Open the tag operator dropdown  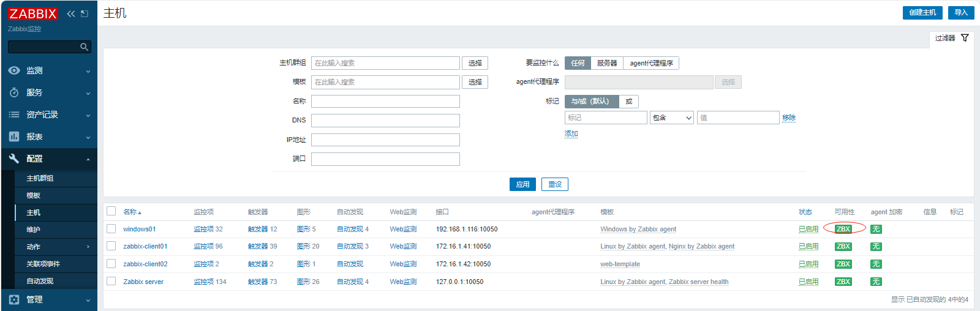pos(671,118)
